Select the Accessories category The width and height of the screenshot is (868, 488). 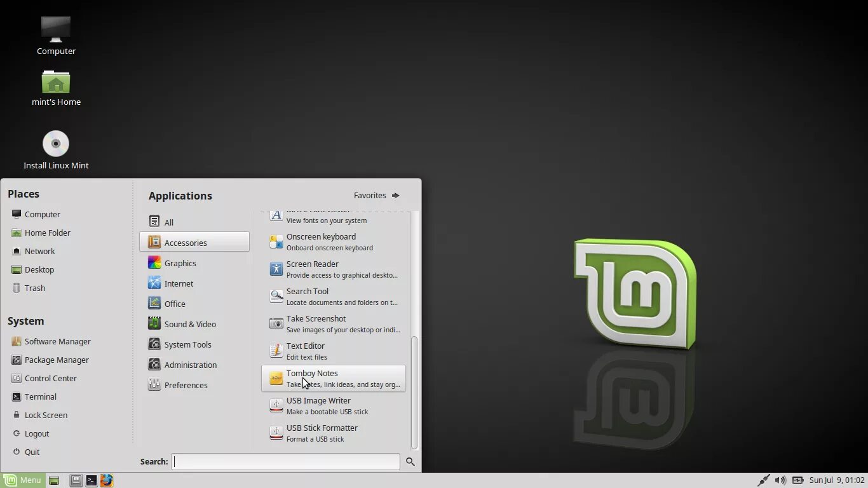(x=194, y=242)
